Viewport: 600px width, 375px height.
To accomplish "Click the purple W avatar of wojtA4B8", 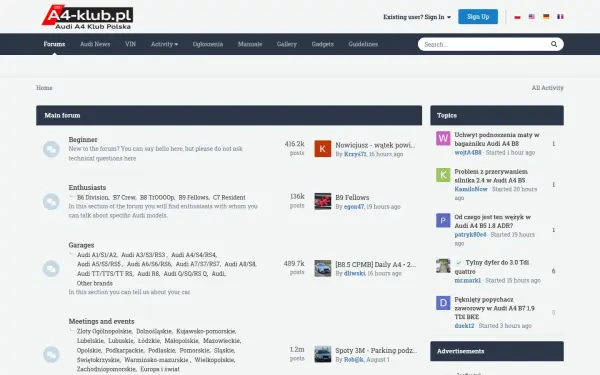I will 443,138.
